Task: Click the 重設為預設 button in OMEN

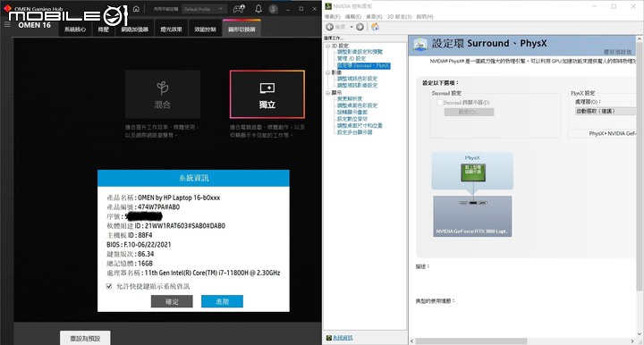Action: tap(85, 338)
